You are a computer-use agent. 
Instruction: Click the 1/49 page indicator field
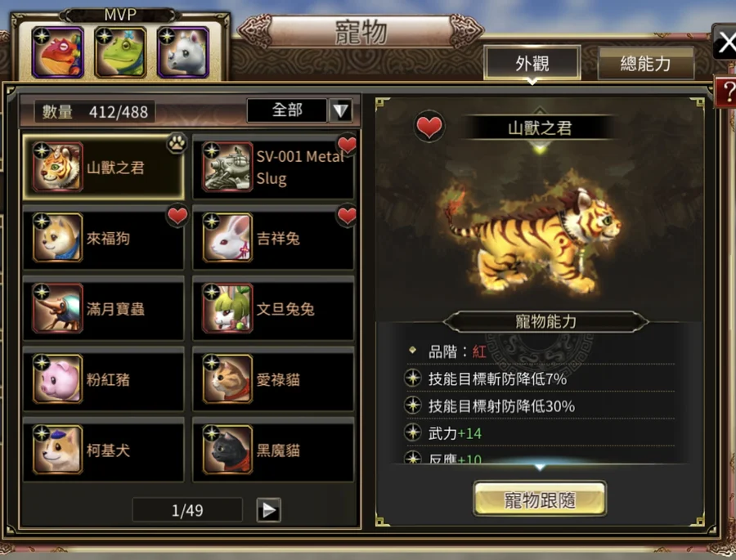187,510
